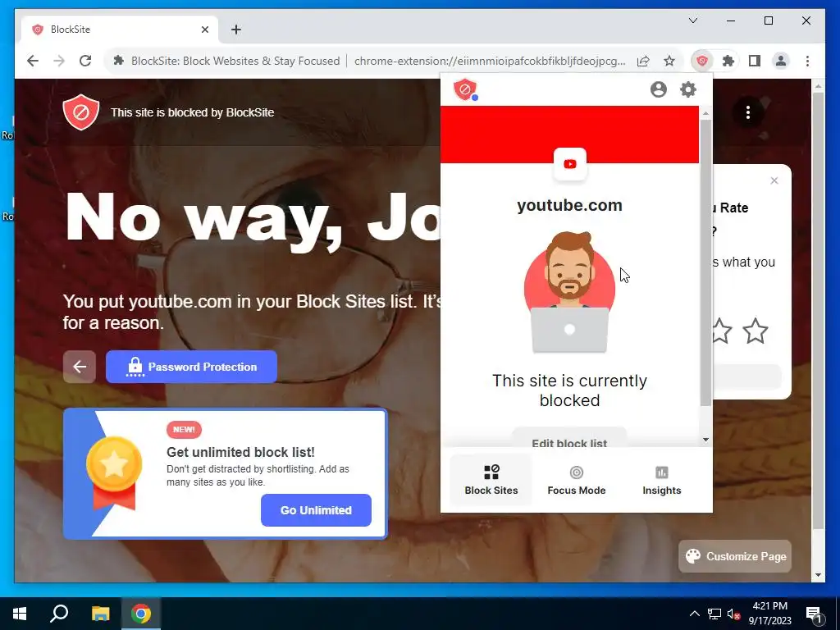Click back arrow button on blocked page
The height and width of the screenshot is (630, 840).
(80, 367)
